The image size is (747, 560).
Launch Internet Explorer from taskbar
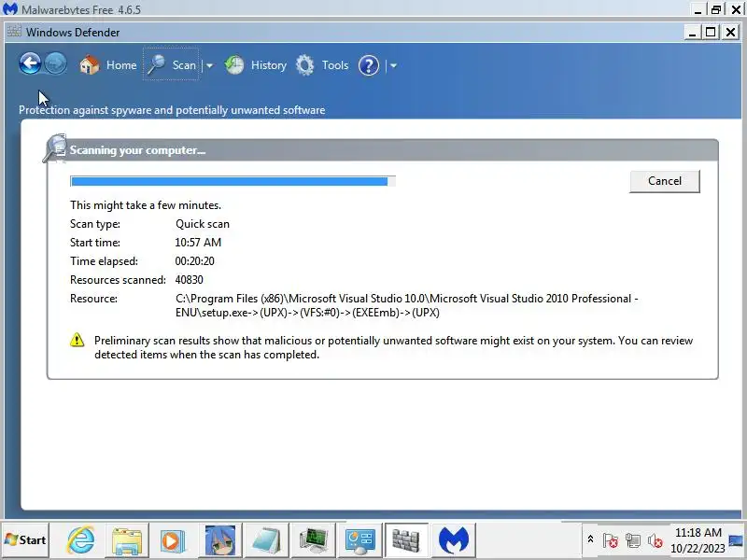tap(81, 540)
